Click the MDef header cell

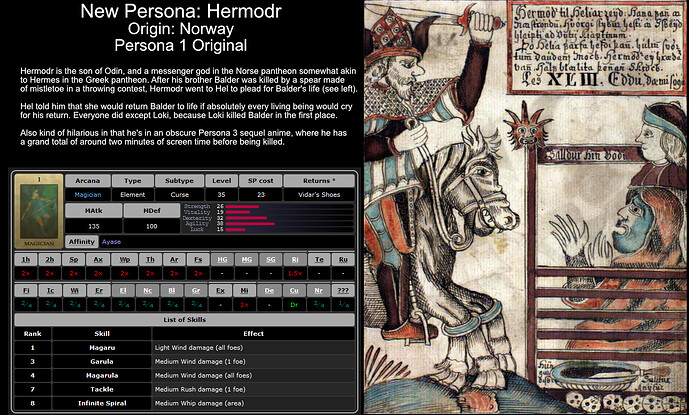[x=152, y=211]
